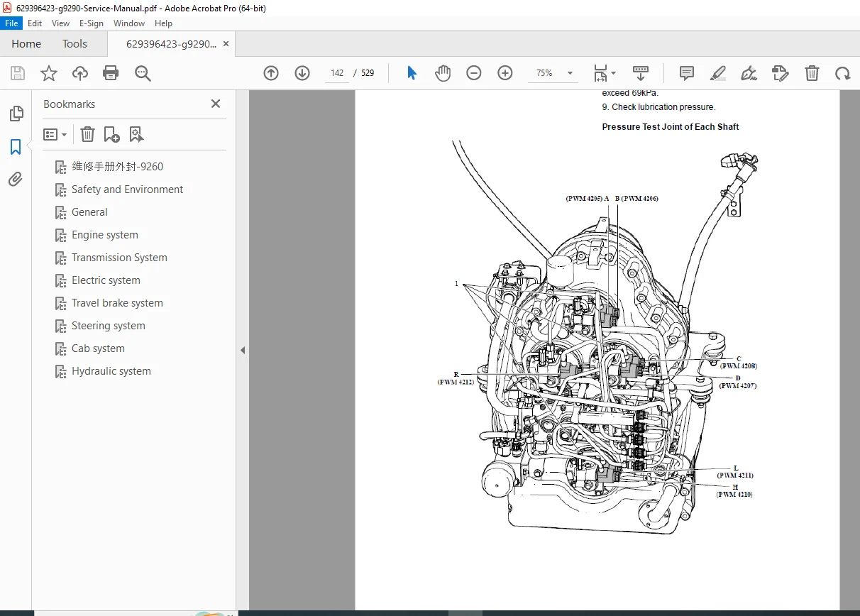Close the Bookmarks panel
The width and height of the screenshot is (860, 616).
click(216, 104)
